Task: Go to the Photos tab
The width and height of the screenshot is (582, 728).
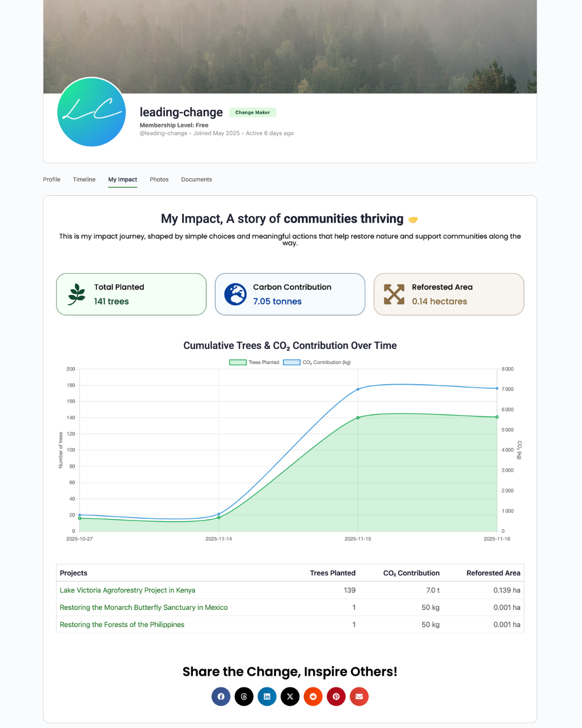Action: pos(159,180)
